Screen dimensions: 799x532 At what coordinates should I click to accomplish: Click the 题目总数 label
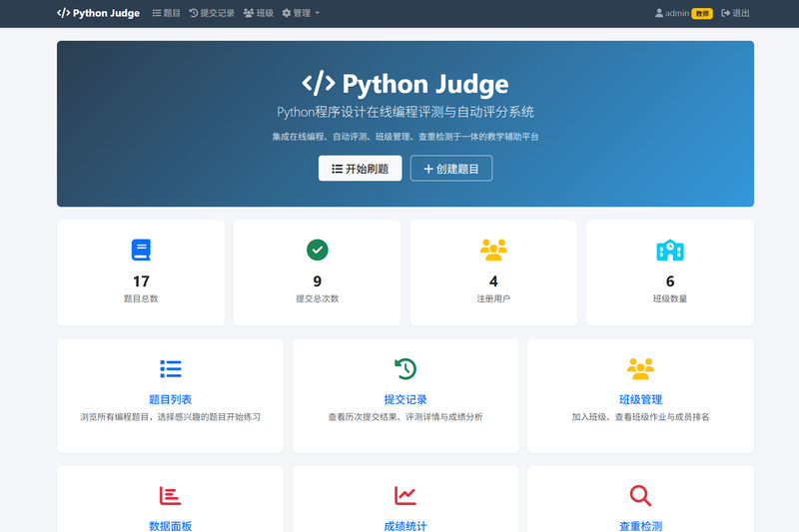tap(141, 298)
